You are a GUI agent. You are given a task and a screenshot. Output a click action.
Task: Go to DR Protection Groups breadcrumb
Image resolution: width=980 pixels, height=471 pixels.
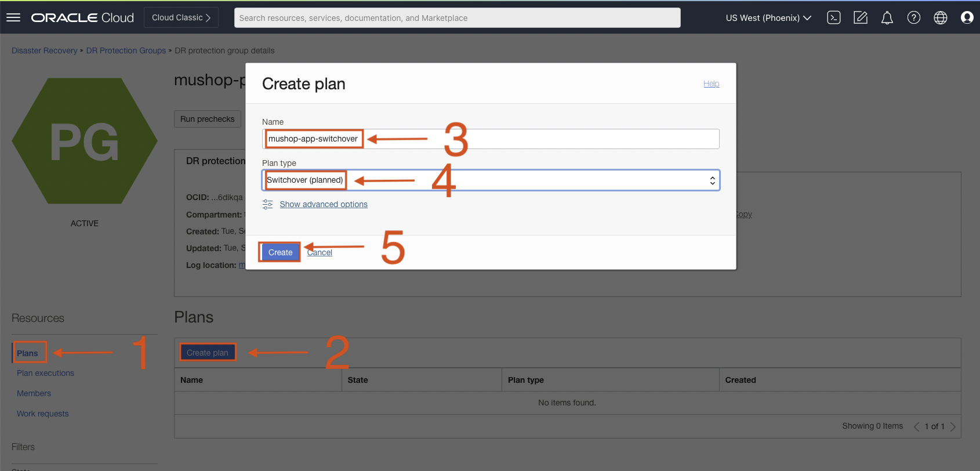coord(126,50)
